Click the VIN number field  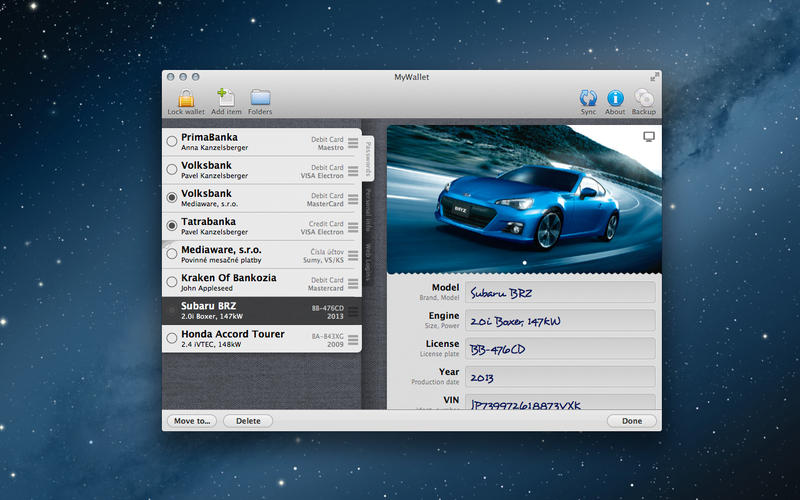click(560, 402)
